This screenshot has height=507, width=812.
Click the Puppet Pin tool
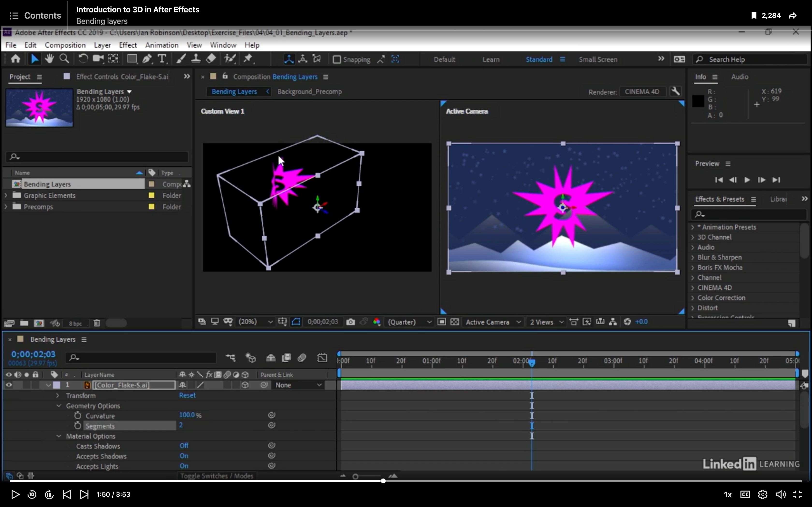(x=248, y=59)
